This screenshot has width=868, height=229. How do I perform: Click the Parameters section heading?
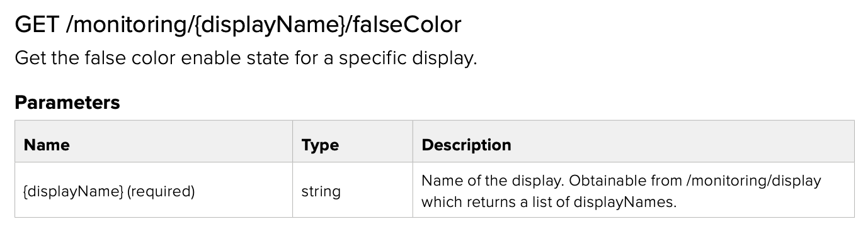coord(67,103)
